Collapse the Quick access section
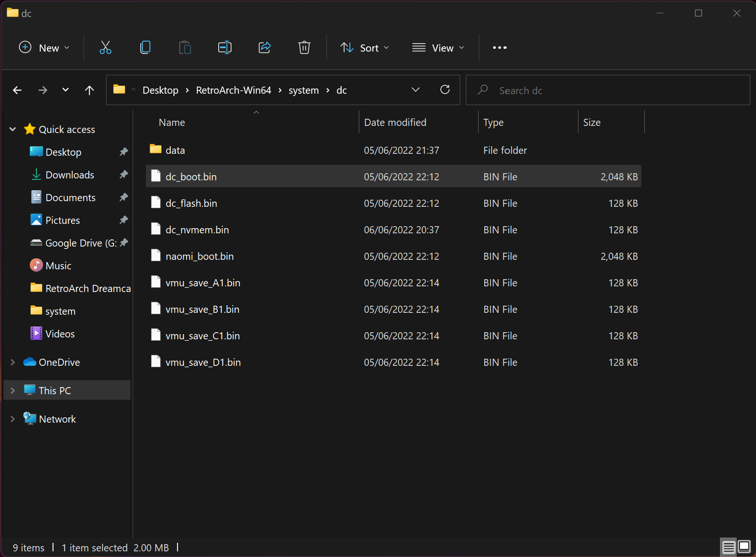This screenshot has height=557, width=756. [13, 129]
